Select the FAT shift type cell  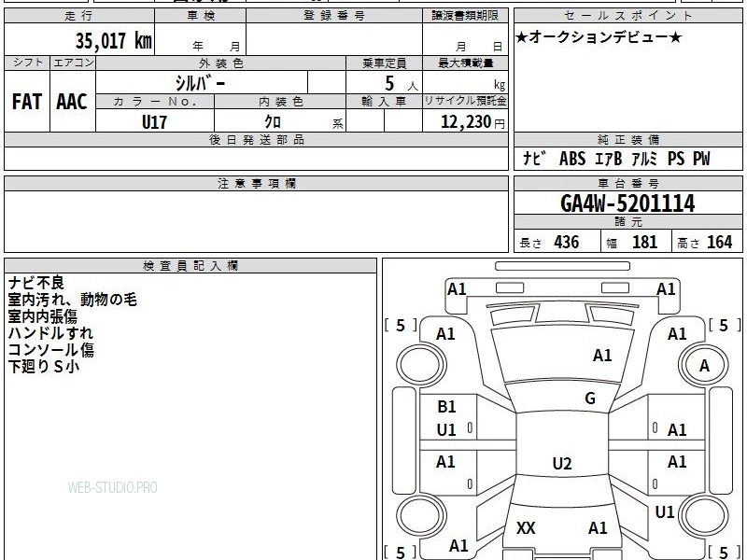[27, 102]
